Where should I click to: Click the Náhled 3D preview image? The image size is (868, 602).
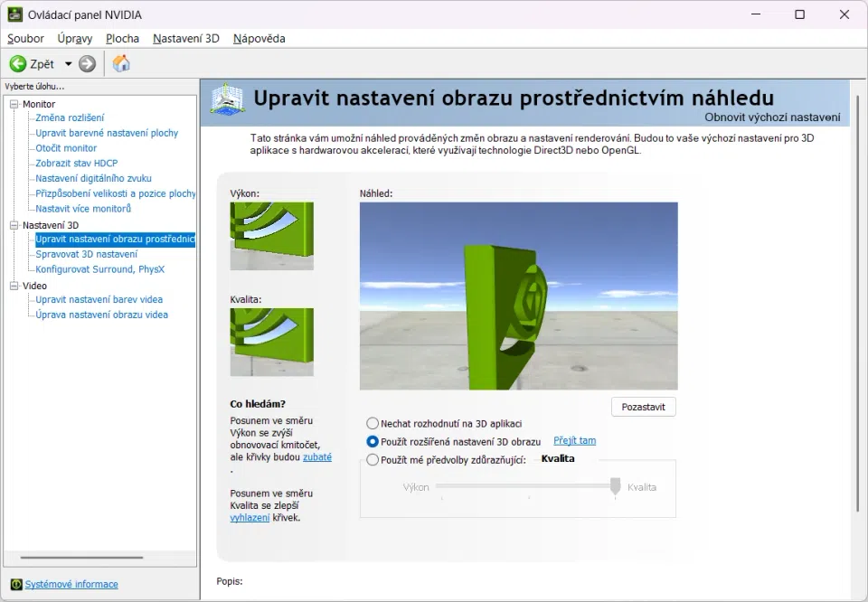[x=519, y=296]
